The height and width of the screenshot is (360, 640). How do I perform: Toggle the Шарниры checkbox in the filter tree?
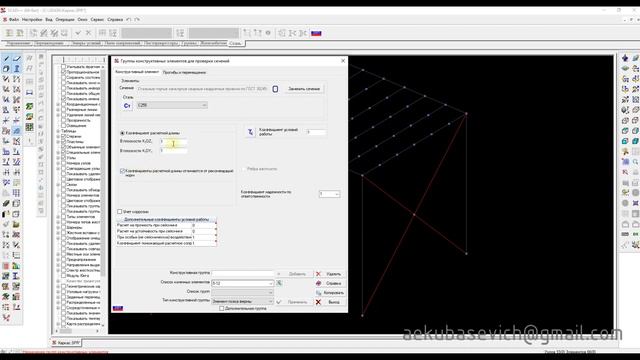(x=64, y=227)
